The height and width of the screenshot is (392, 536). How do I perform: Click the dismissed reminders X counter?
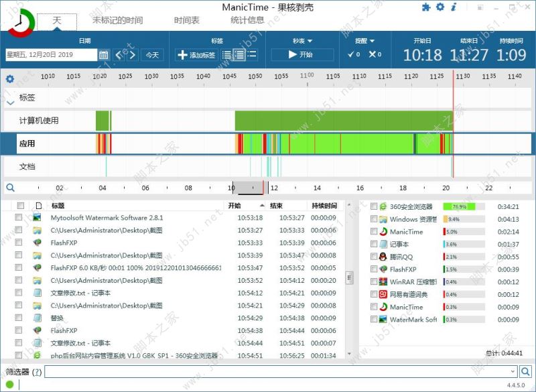pyautogui.click(x=375, y=54)
